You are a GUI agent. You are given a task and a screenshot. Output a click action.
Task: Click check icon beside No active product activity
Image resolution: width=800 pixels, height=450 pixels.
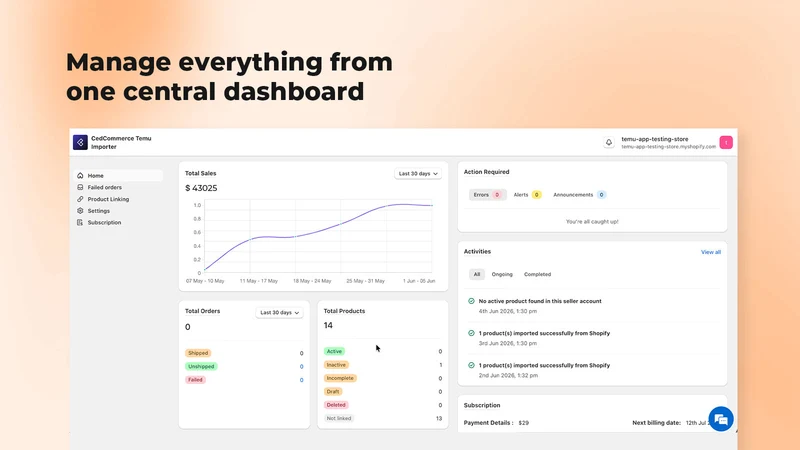click(x=471, y=301)
